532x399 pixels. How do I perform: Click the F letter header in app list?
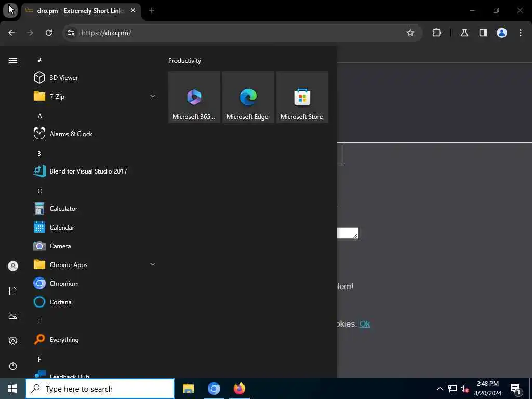[x=39, y=359]
